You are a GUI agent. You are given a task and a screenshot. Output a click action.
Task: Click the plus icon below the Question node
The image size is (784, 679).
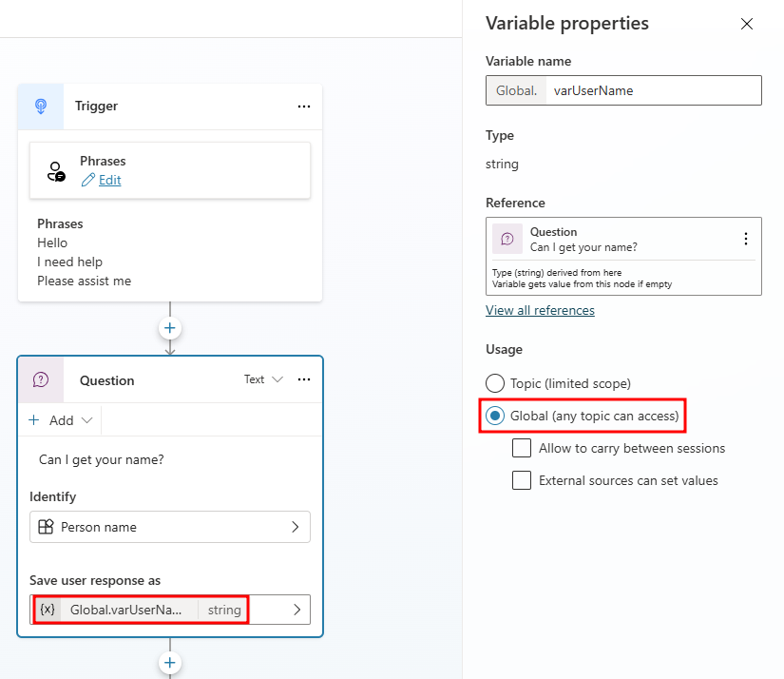tap(169, 662)
